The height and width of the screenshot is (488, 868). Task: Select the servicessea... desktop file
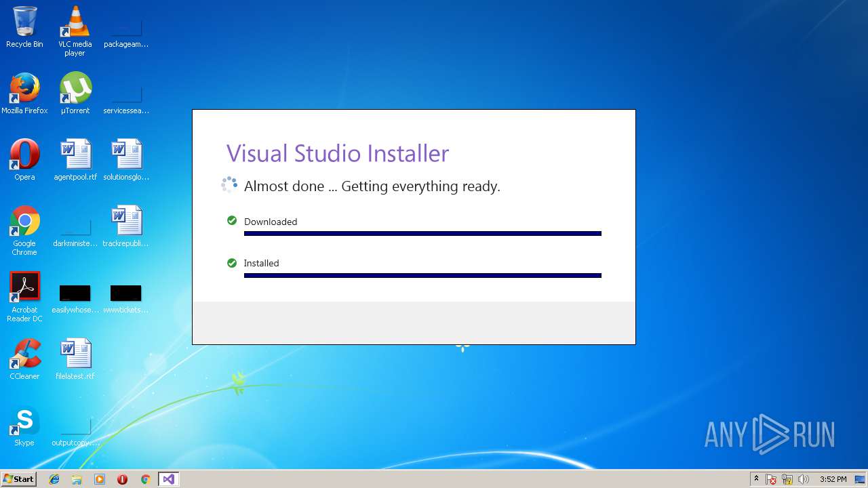pos(126,97)
